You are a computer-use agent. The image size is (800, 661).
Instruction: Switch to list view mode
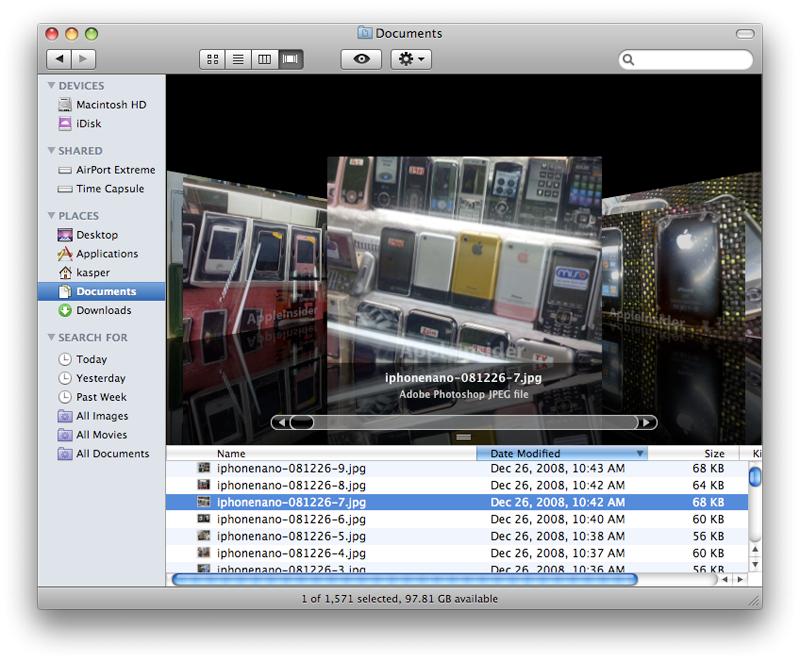238,60
